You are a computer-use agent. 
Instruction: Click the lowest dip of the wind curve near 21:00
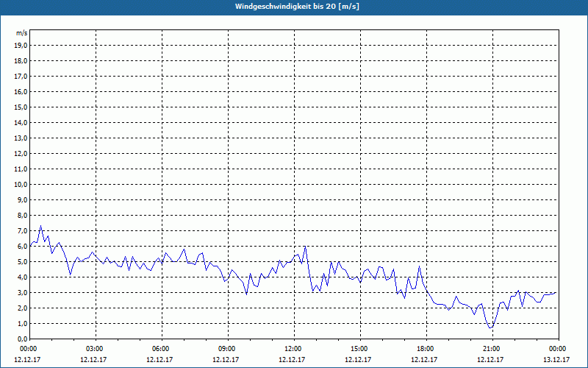point(490,328)
